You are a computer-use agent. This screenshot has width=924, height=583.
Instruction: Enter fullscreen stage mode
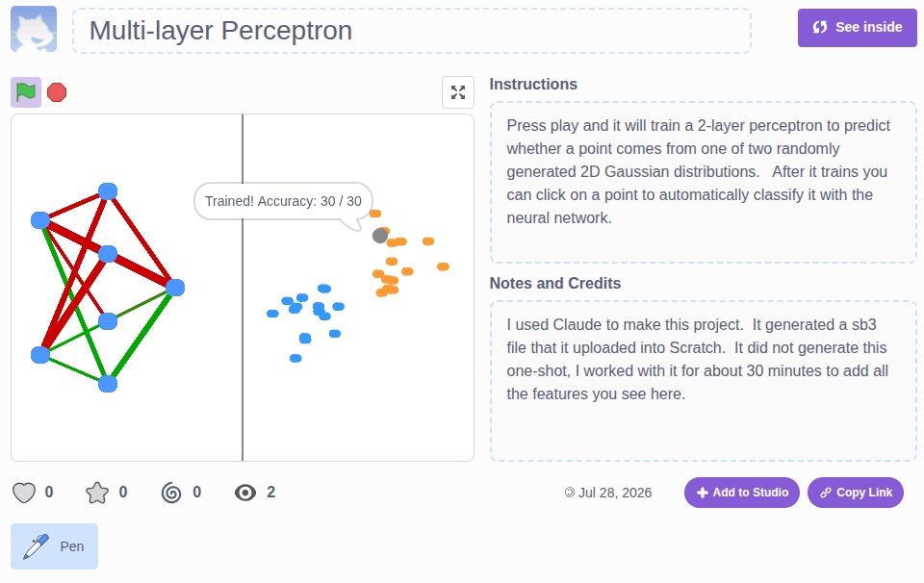(x=458, y=92)
